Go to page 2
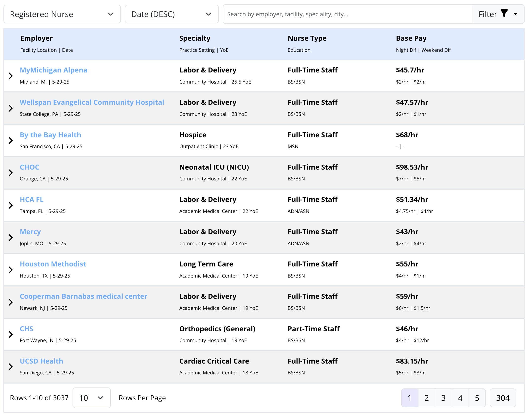529x420 pixels. (x=426, y=398)
